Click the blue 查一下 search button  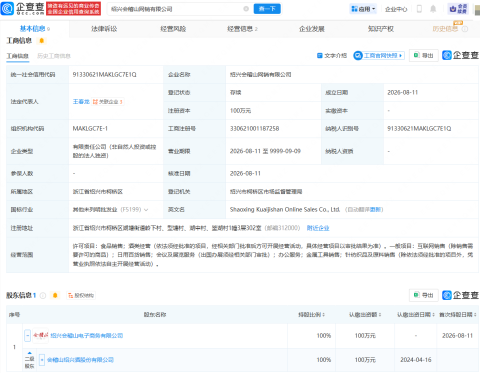point(267,9)
